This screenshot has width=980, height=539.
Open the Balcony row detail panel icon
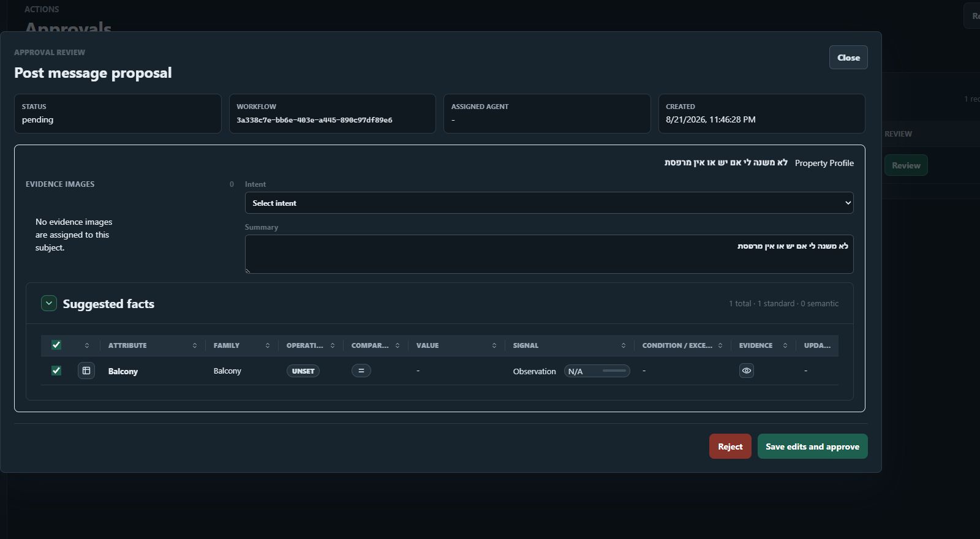(86, 371)
